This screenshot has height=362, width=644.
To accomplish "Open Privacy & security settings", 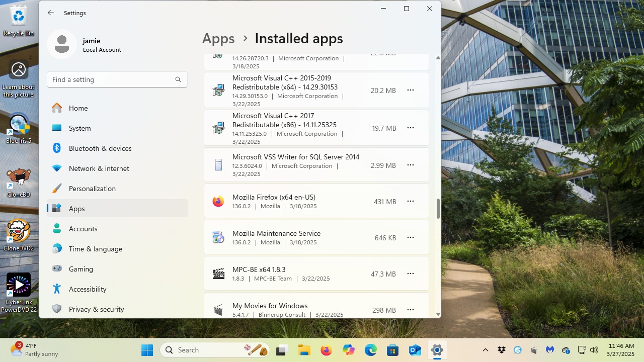I will 117,309.
